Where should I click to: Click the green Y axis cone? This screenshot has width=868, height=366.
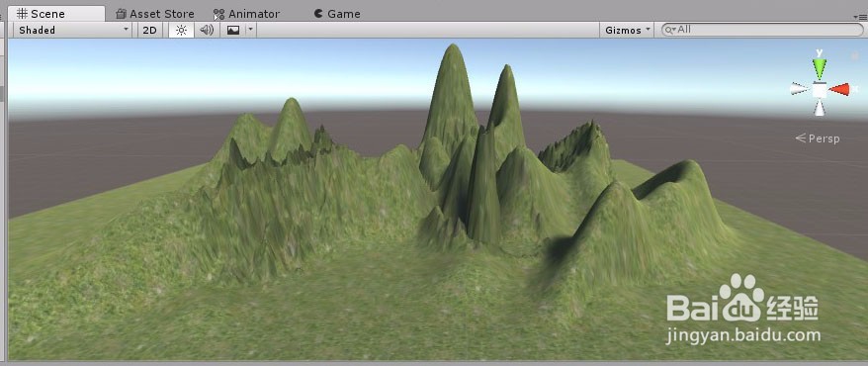coord(820,67)
